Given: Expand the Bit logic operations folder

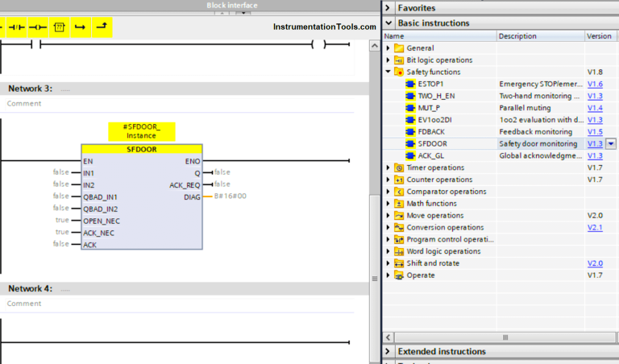Looking at the screenshot, I should tap(388, 60).
